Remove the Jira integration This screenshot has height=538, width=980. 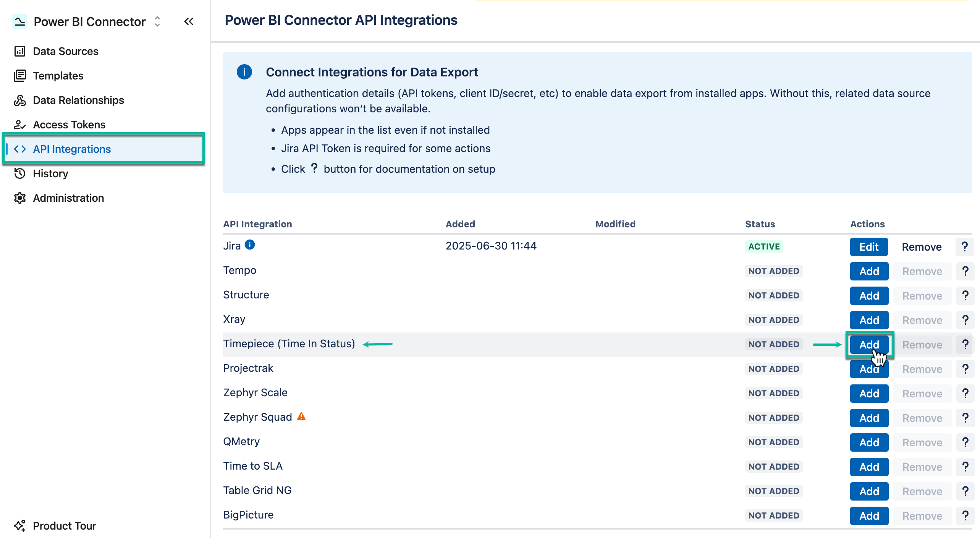tap(922, 246)
